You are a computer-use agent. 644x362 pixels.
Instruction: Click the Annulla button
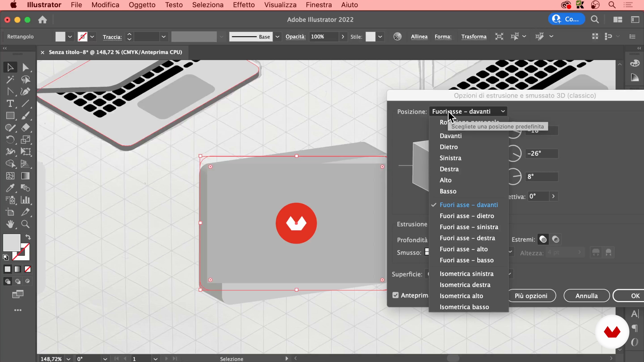coord(586,296)
